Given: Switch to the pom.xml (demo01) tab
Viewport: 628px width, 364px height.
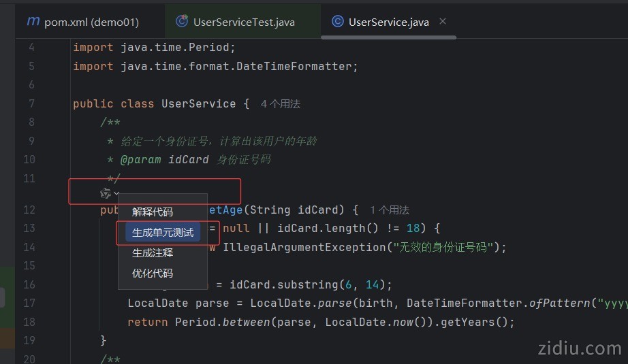Looking at the screenshot, I should click(x=91, y=22).
